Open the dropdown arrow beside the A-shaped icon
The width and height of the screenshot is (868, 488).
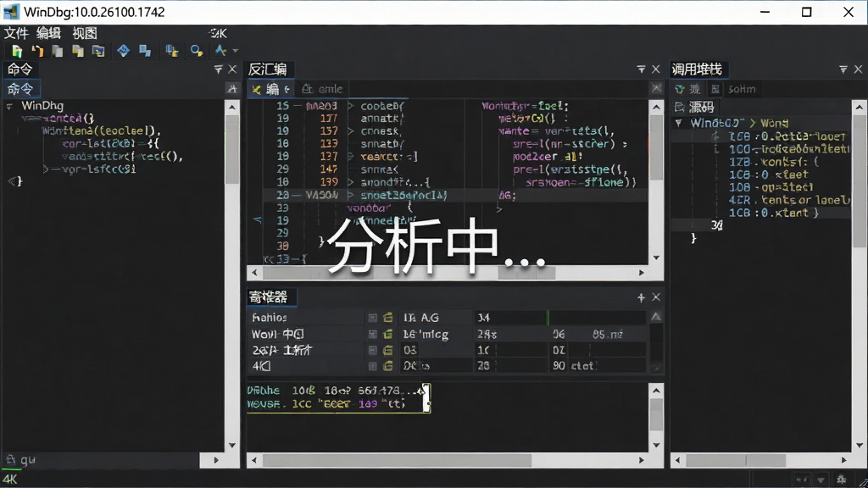pyautogui.click(x=236, y=51)
